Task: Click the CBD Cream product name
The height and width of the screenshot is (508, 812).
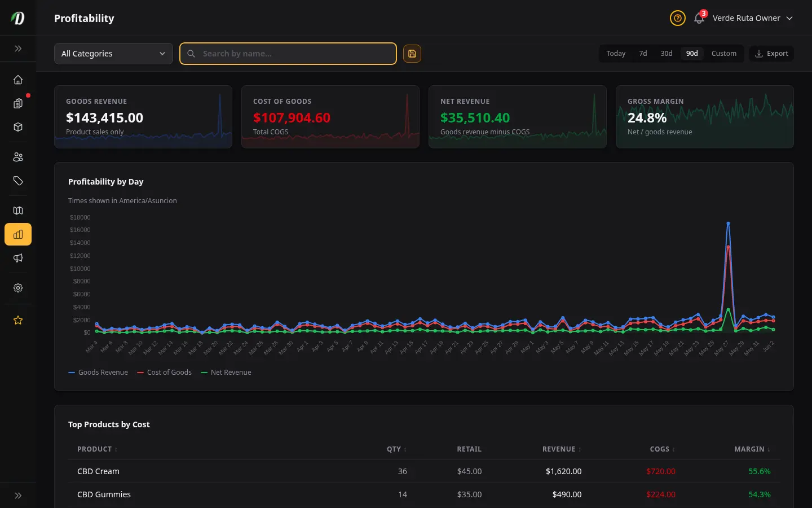Action: (98, 471)
